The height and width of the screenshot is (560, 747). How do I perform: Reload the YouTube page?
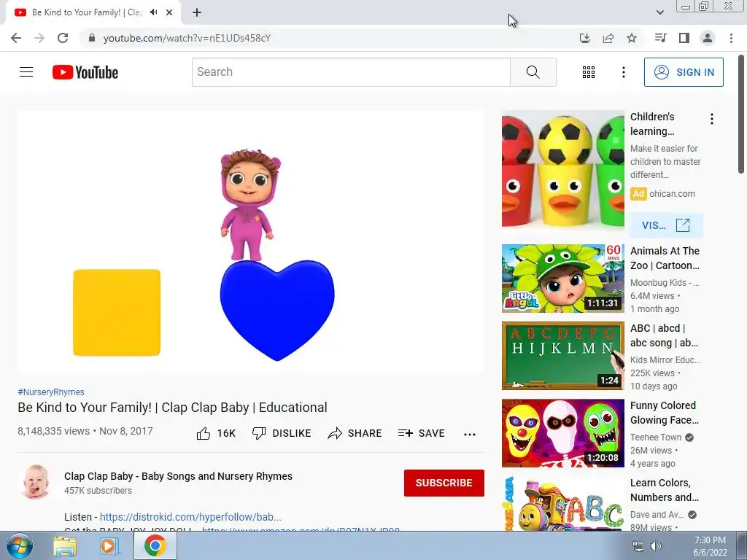pyautogui.click(x=63, y=38)
